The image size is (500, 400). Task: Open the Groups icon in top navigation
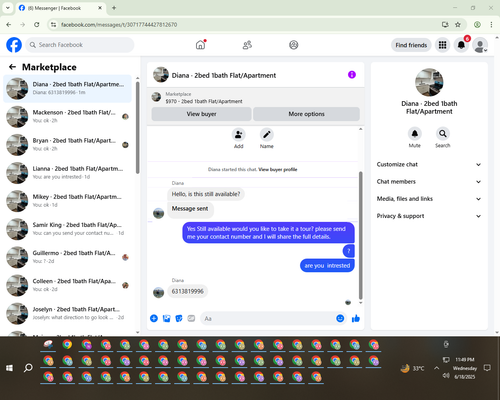click(x=294, y=45)
